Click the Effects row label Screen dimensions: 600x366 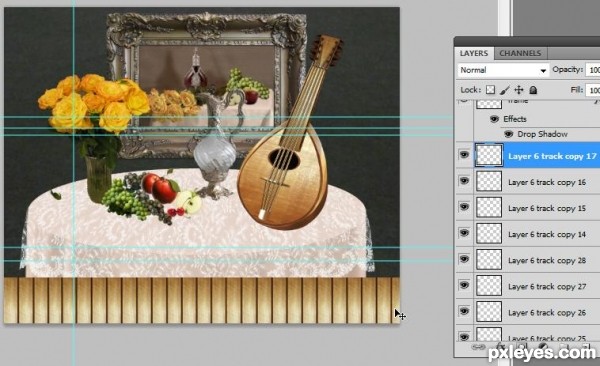tap(515, 119)
